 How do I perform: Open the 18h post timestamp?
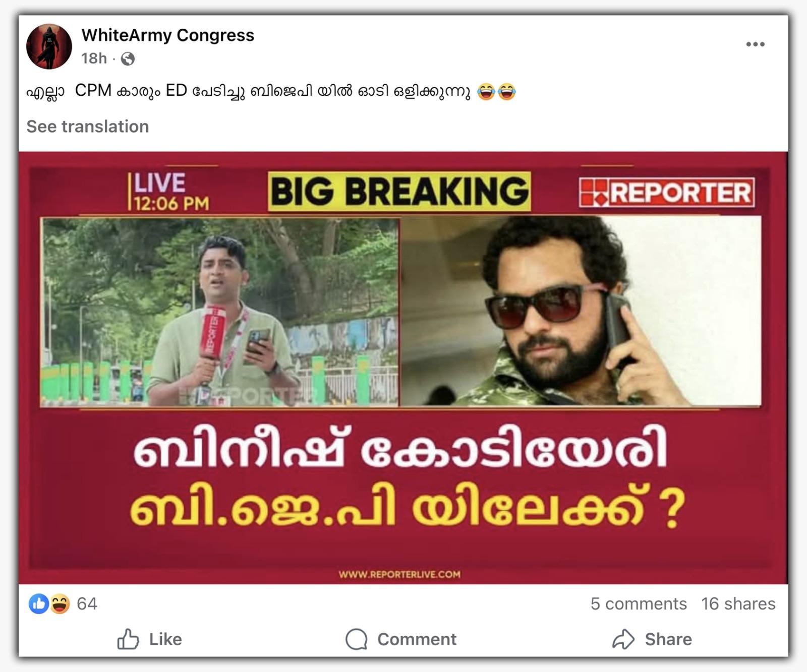click(94, 58)
